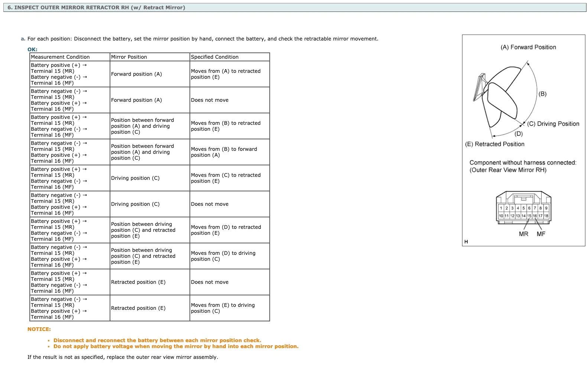Viewport: 588px width, 370px height.
Task: Click 'Component without harness connected' caption
Action: coord(523,163)
